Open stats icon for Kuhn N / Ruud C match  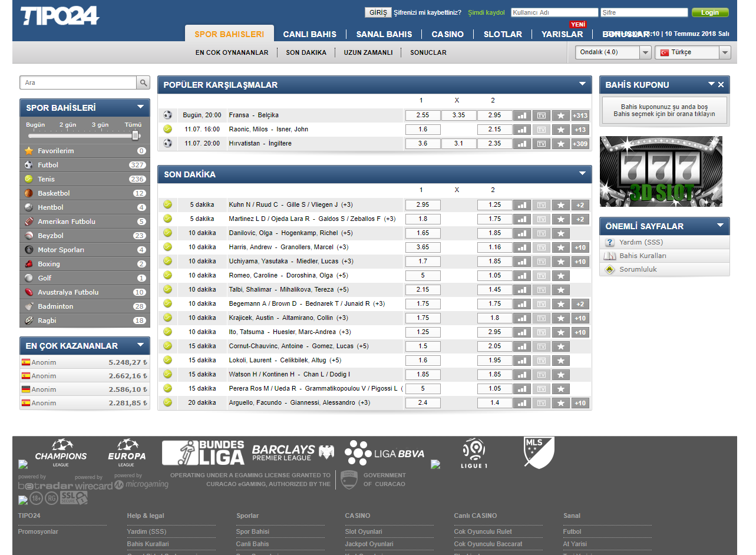click(522, 205)
